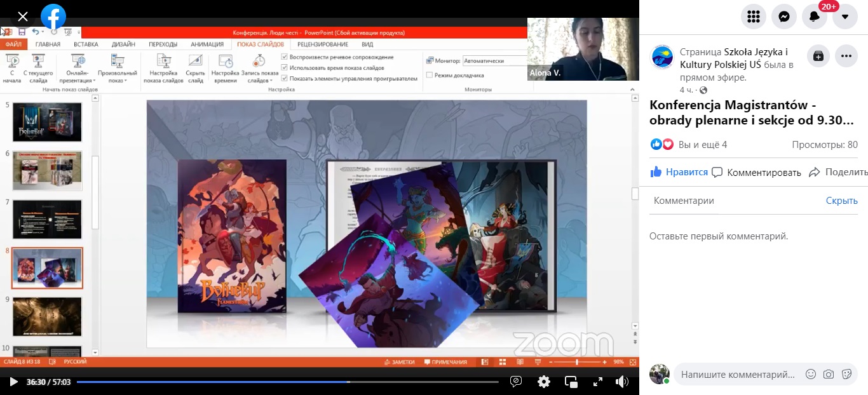The image size is (868, 395).
Task: Save the video with the bookmark-plus icon
Action: (818, 56)
